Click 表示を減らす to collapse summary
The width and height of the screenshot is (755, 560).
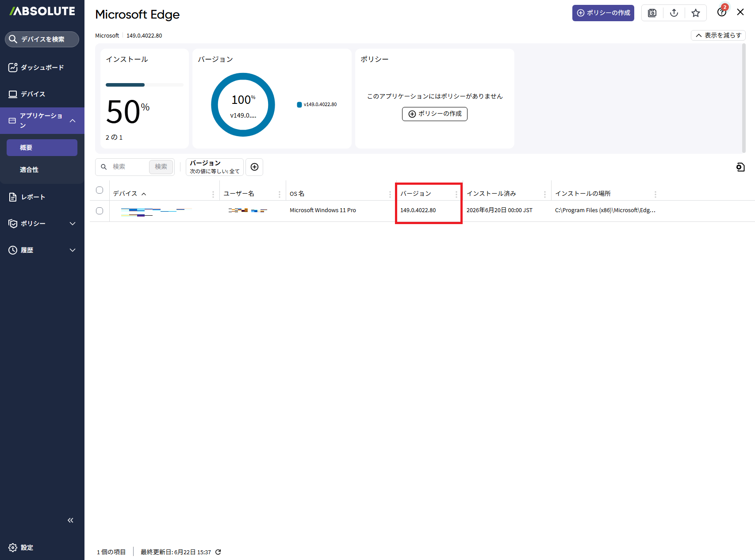[718, 35]
